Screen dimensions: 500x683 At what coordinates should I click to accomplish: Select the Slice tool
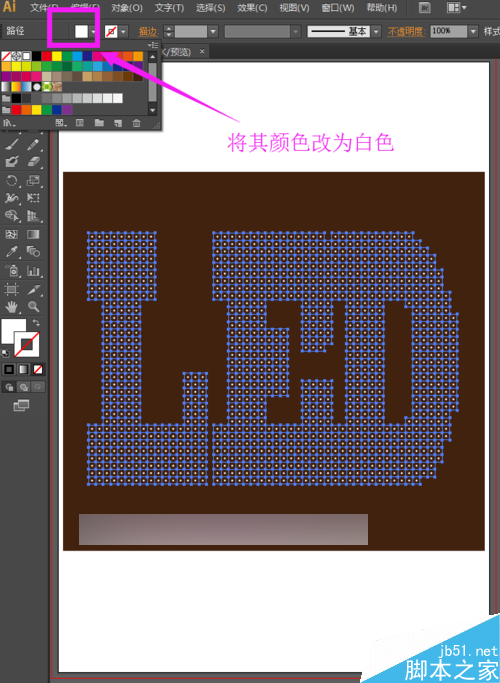coord(34,289)
